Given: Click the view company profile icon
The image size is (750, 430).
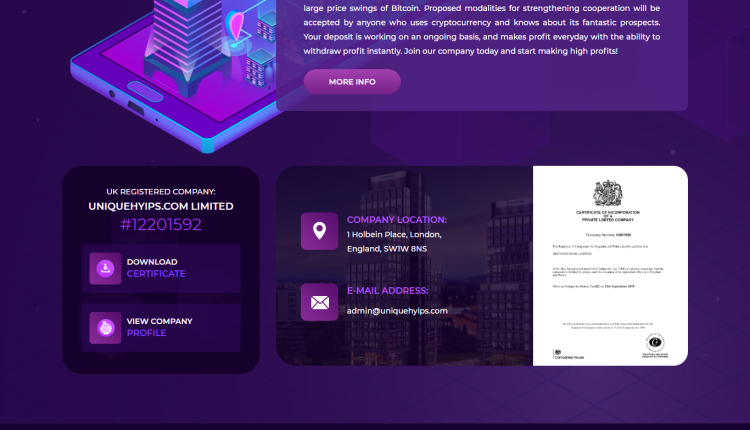Looking at the screenshot, I should click(x=105, y=327).
